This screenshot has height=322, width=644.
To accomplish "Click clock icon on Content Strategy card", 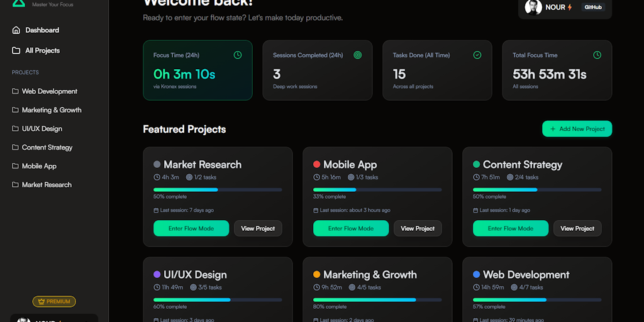I will click(477, 177).
